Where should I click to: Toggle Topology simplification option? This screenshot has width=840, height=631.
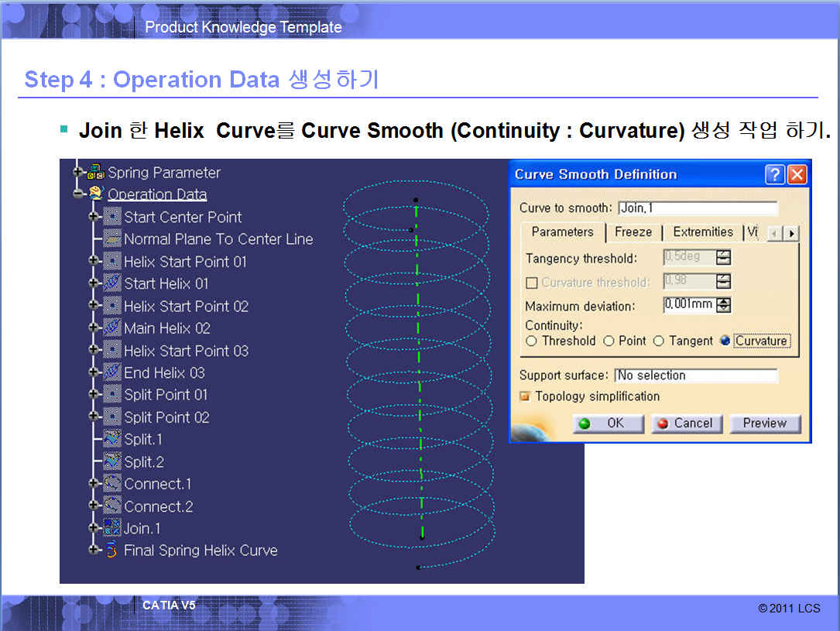click(526, 396)
